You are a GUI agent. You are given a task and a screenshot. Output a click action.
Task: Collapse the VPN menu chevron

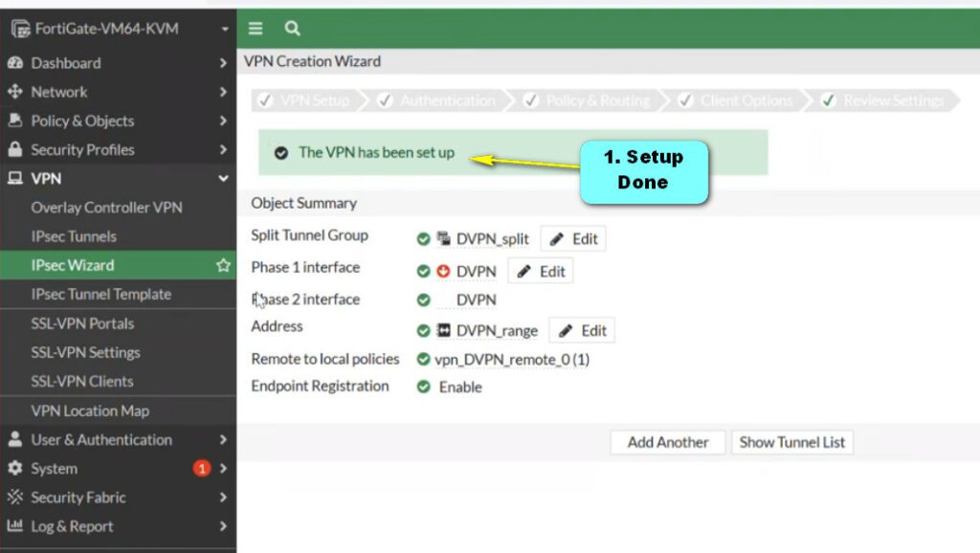[x=223, y=178]
